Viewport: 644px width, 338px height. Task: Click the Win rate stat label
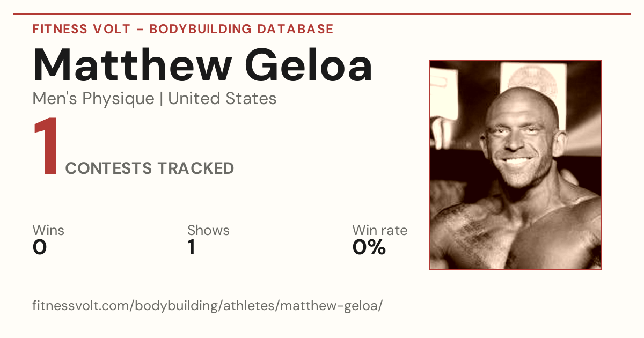pos(380,231)
